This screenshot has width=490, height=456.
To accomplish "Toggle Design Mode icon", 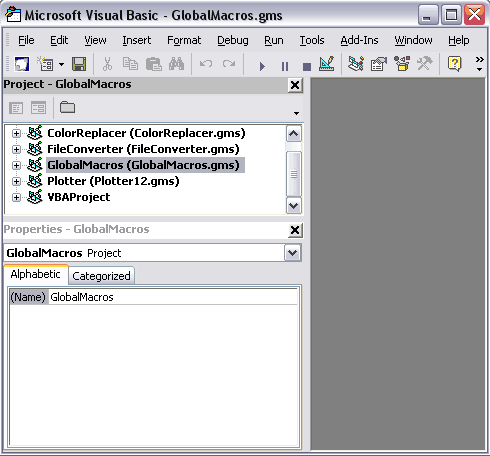I will pos(326,64).
